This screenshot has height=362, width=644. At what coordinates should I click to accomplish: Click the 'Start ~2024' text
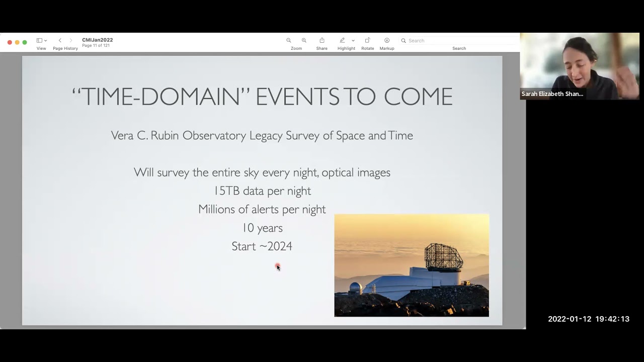[262, 246]
